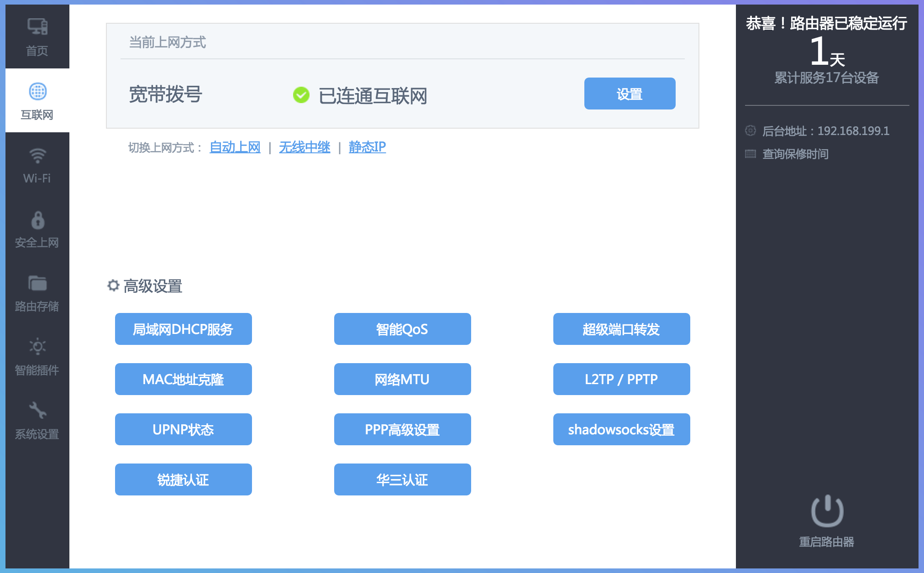Open 智能插件 bulb icon section

pos(37,347)
